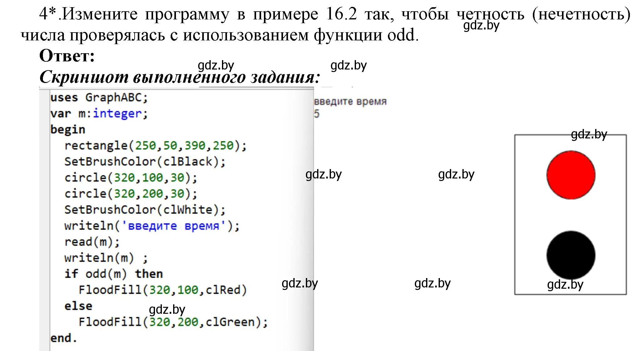This screenshot has height=351, width=644.
Task: Click the 'read(m);' line
Action: pyautogui.click(x=92, y=242)
